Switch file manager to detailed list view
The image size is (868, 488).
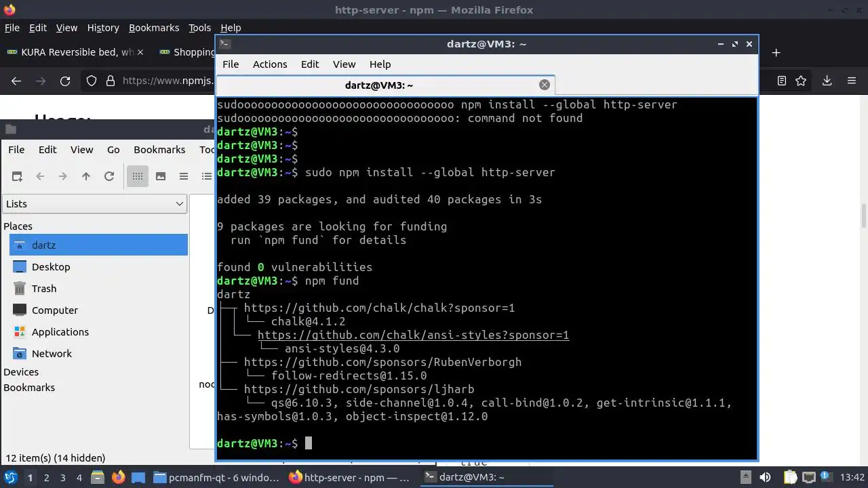pyautogui.click(x=207, y=176)
